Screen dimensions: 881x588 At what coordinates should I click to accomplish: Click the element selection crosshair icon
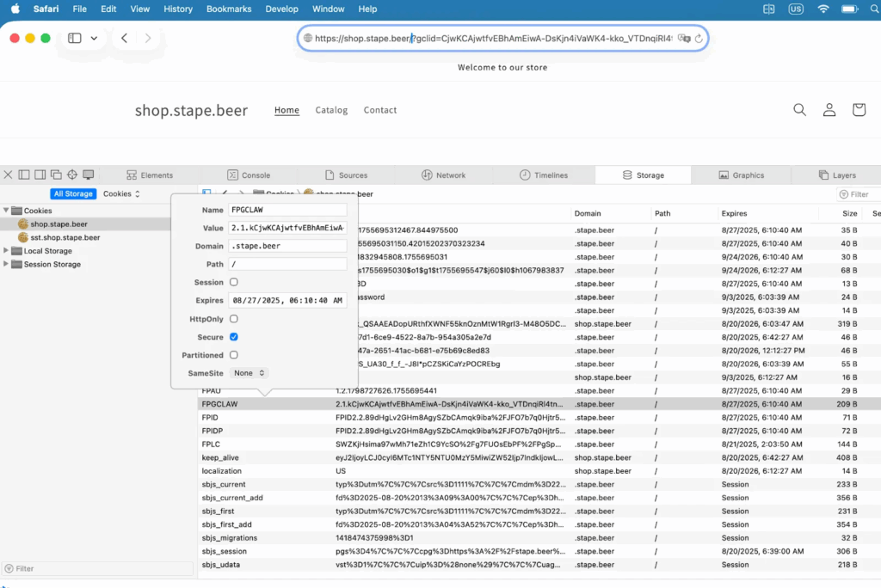[72, 175]
